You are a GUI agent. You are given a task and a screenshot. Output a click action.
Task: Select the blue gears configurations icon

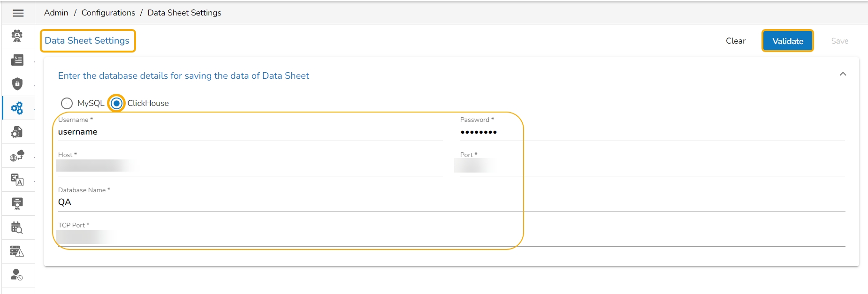(x=17, y=108)
